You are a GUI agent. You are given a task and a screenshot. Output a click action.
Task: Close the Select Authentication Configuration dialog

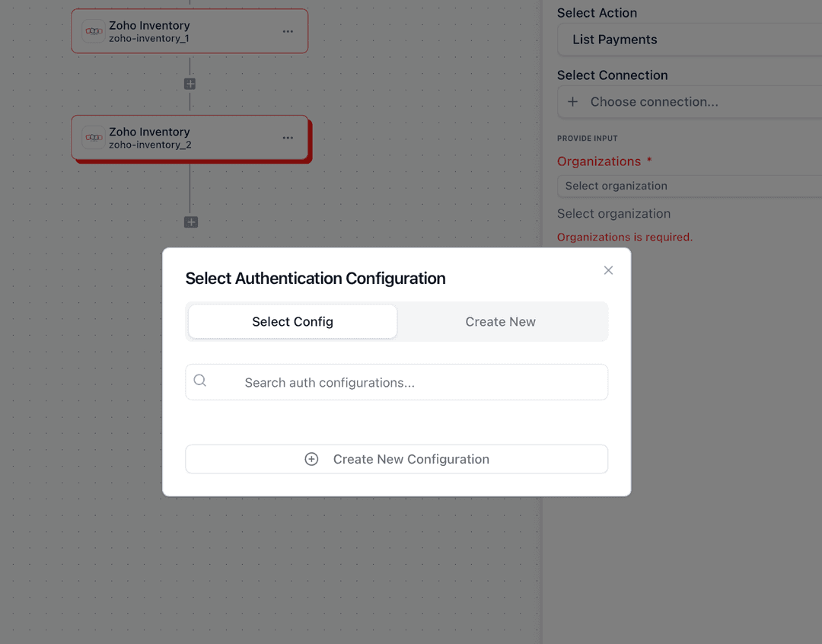608,270
